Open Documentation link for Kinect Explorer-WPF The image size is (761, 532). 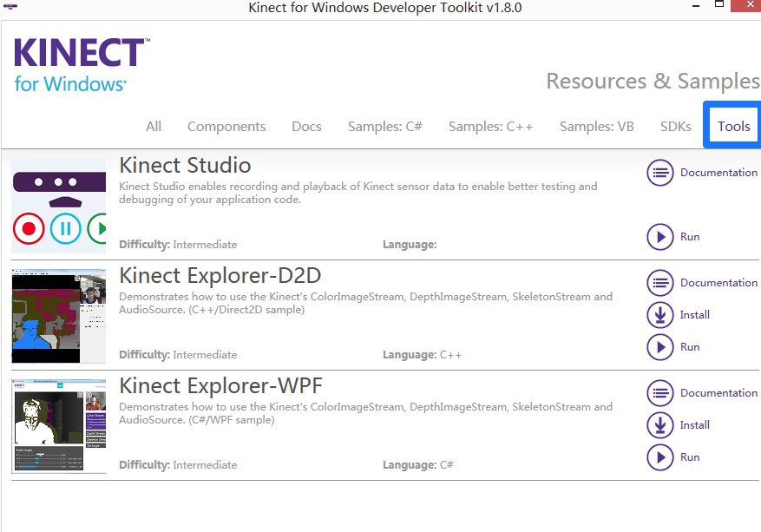point(718,392)
